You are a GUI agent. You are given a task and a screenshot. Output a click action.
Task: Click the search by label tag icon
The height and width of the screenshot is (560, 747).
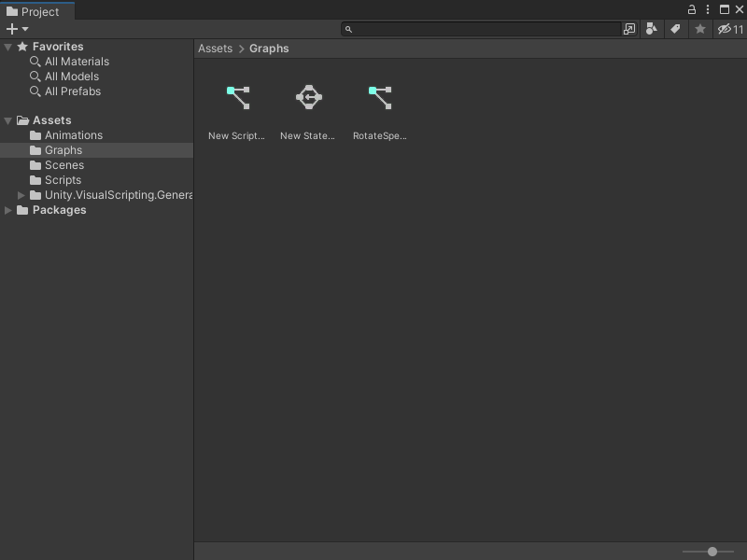pos(675,29)
